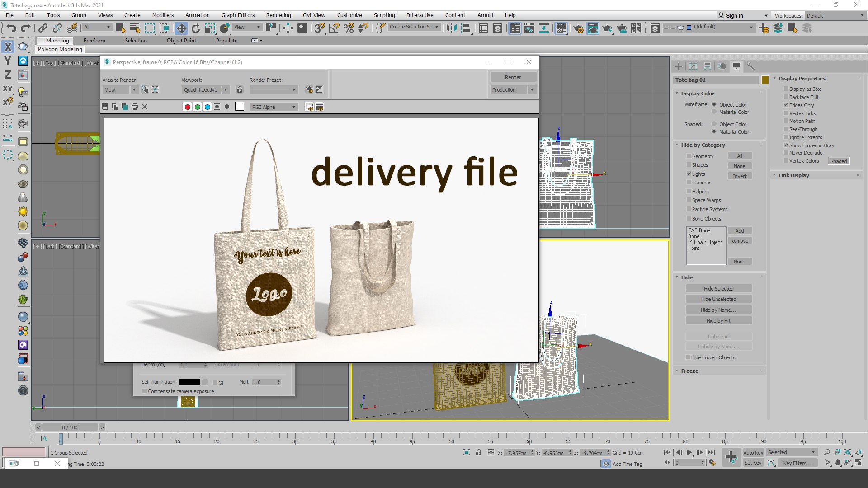Open the Workspaces Default dropdown
Screen dimensions: 868x488
(x=835, y=15)
